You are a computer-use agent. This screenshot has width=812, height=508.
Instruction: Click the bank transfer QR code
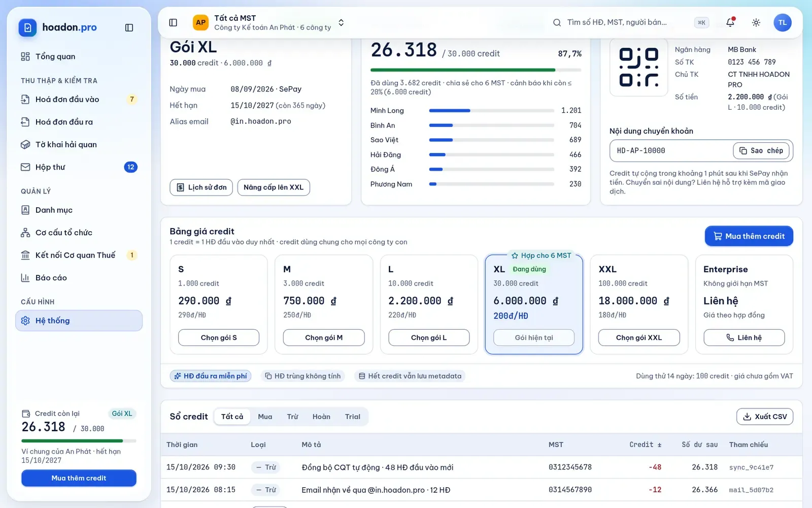click(638, 67)
